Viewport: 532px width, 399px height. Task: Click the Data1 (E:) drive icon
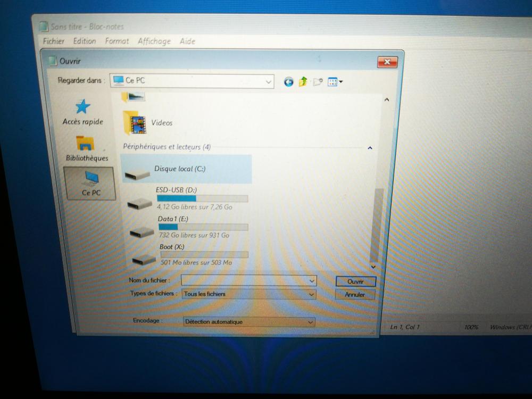[x=142, y=232]
